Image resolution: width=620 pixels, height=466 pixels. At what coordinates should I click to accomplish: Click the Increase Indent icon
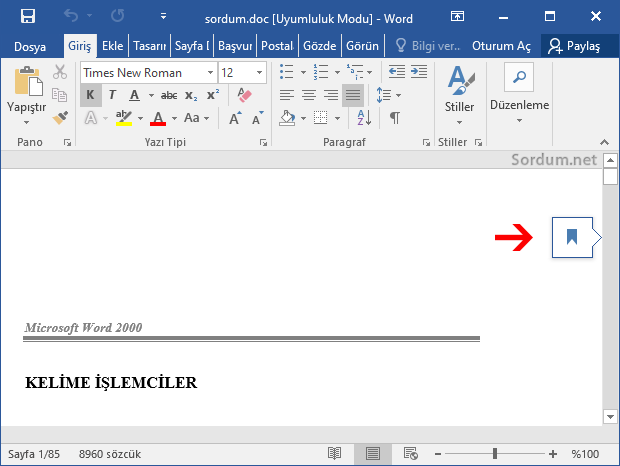[x=419, y=72]
